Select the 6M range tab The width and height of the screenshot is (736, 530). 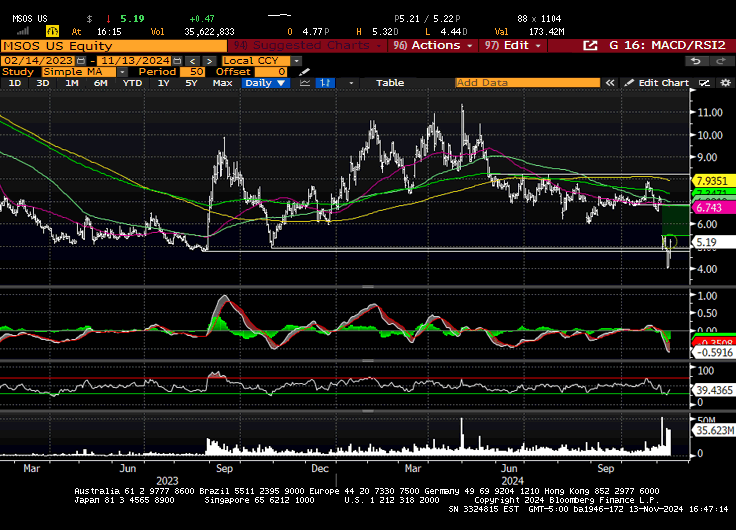pyautogui.click(x=100, y=83)
